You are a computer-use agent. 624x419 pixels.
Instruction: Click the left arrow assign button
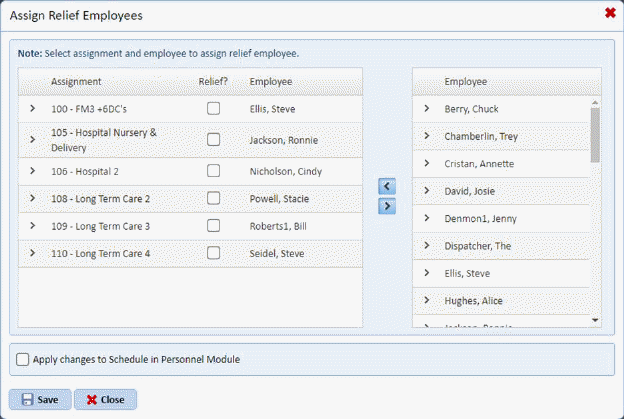point(388,186)
